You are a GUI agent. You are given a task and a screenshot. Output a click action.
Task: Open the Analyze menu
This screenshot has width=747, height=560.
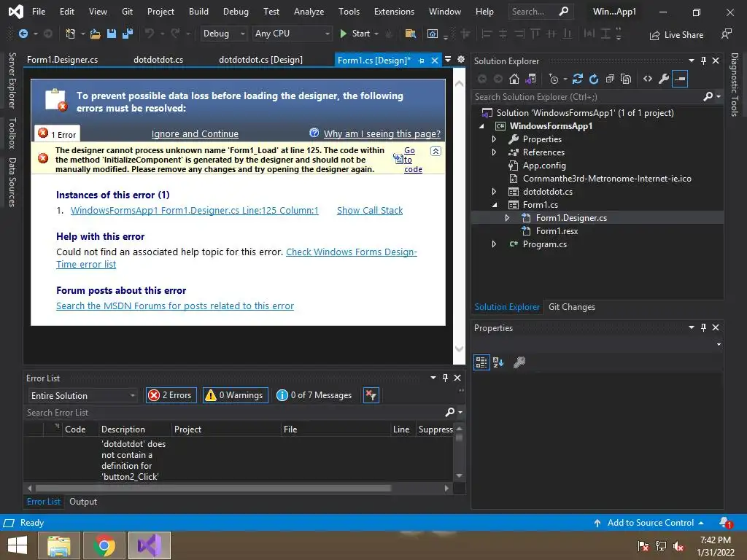(309, 12)
